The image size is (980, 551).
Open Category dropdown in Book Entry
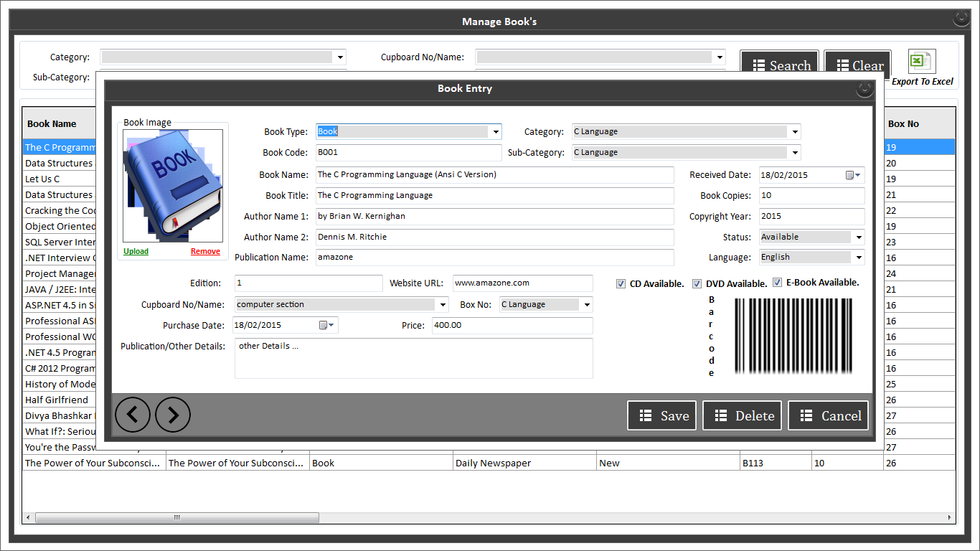(x=794, y=132)
